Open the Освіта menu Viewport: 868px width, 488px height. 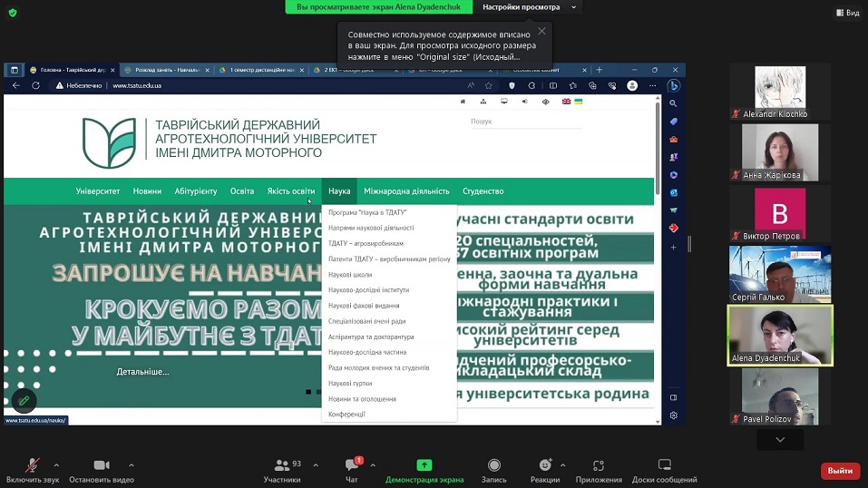click(x=242, y=191)
